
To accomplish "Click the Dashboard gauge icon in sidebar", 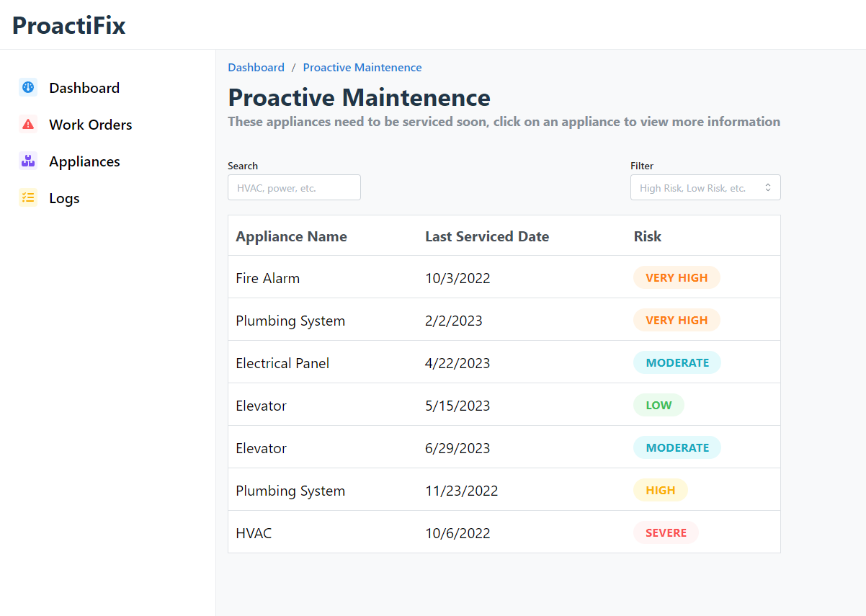I will [x=28, y=88].
